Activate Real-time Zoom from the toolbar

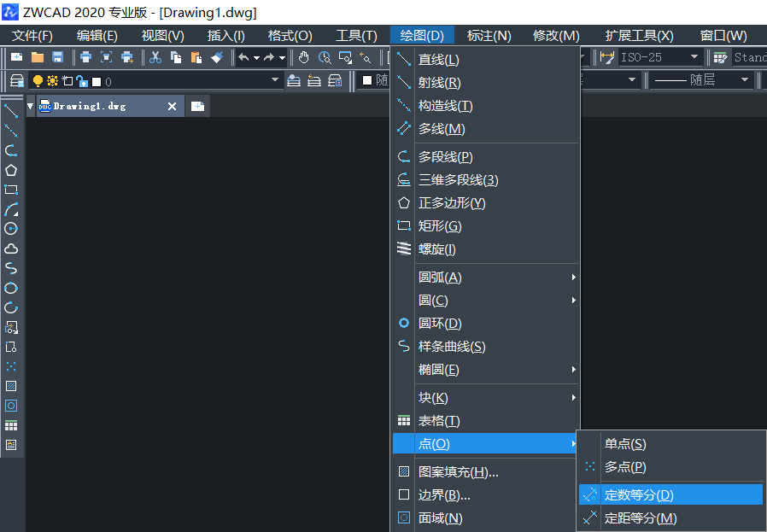(x=323, y=57)
